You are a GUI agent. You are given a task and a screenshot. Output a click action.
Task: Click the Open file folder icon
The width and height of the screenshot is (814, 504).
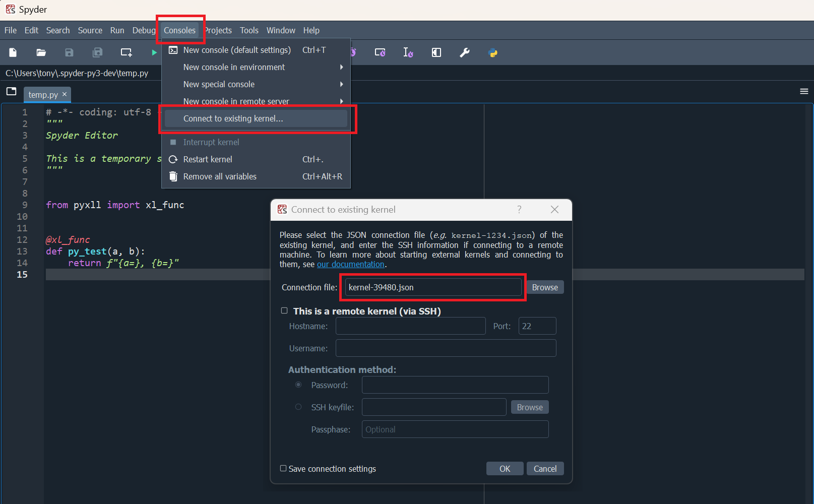(41, 52)
